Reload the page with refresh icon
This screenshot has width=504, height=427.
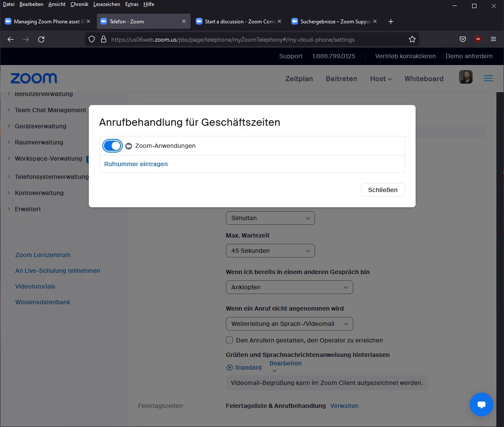(41, 39)
